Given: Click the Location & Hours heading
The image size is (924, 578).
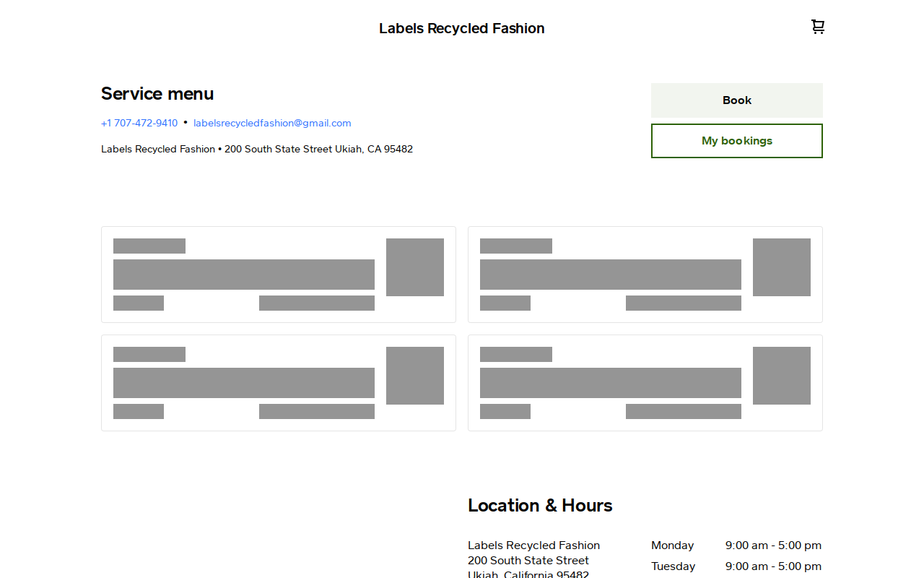Looking at the screenshot, I should pyautogui.click(x=540, y=505).
